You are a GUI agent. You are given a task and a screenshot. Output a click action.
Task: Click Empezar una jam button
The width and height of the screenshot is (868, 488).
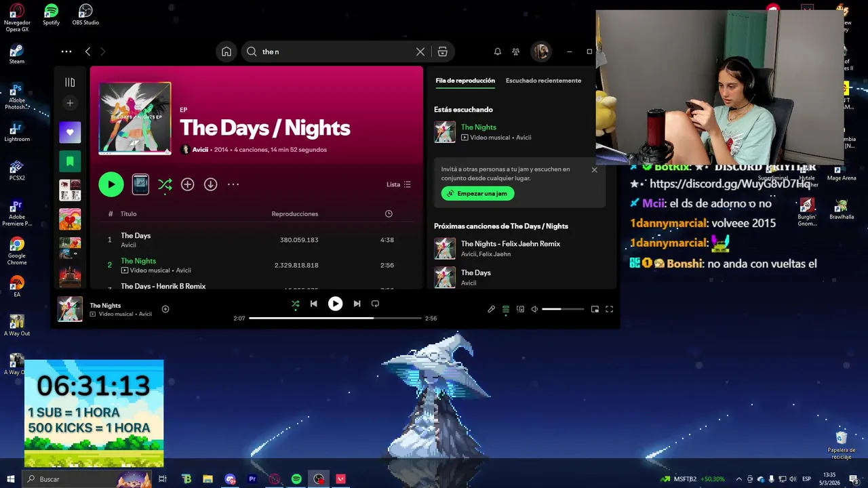click(x=477, y=193)
